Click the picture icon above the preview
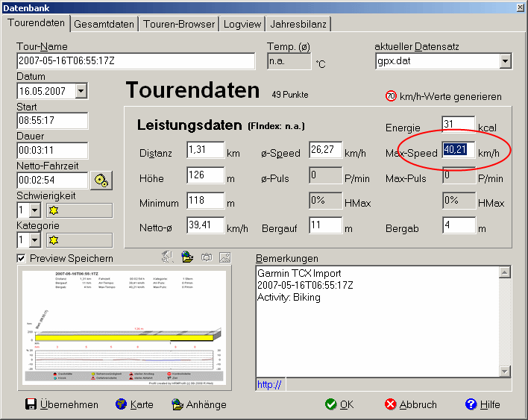The image size is (528, 420). (x=224, y=257)
